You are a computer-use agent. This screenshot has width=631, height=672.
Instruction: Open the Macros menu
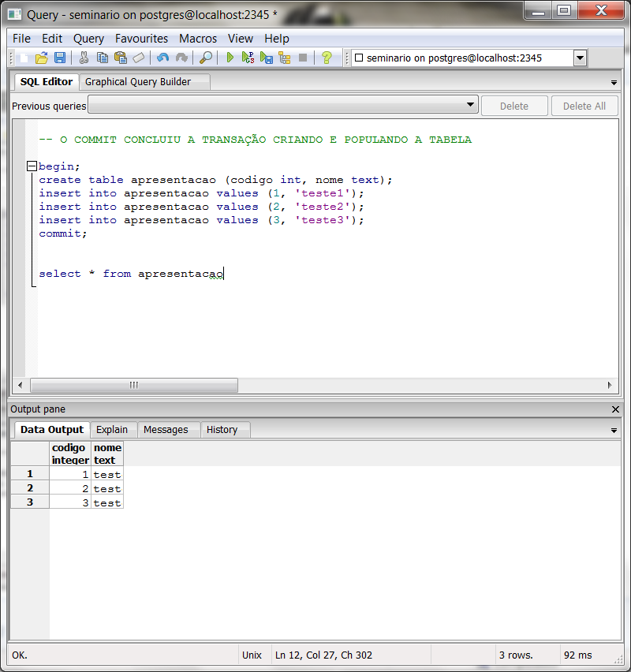pos(198,39)
